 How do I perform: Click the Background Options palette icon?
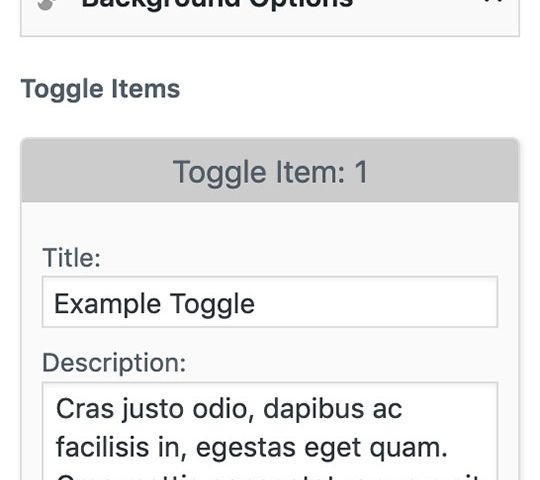(46, 4)
